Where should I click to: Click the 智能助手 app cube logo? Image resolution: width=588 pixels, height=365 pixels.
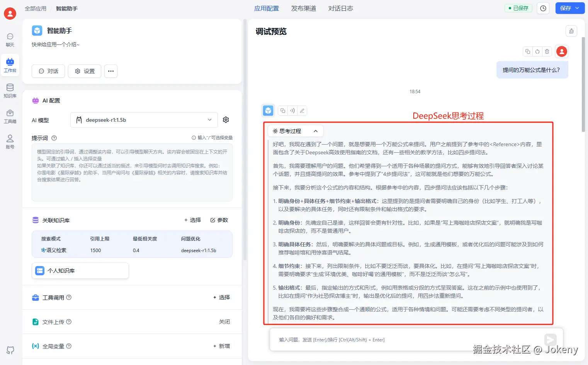point(37,31)
